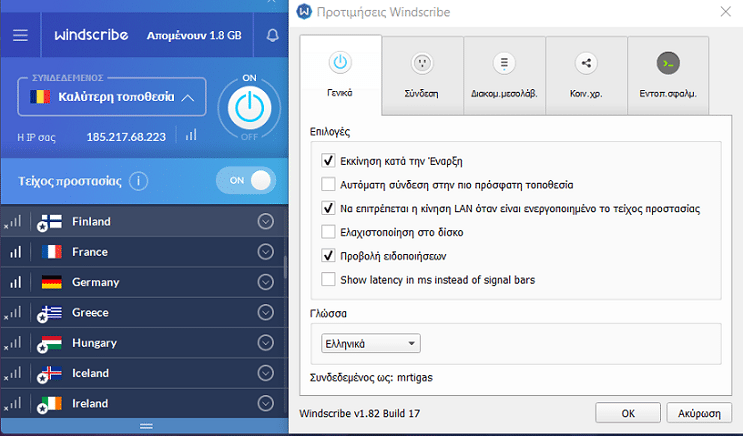
Task: Select the Γενικά tab
Action: coord(340,75)
